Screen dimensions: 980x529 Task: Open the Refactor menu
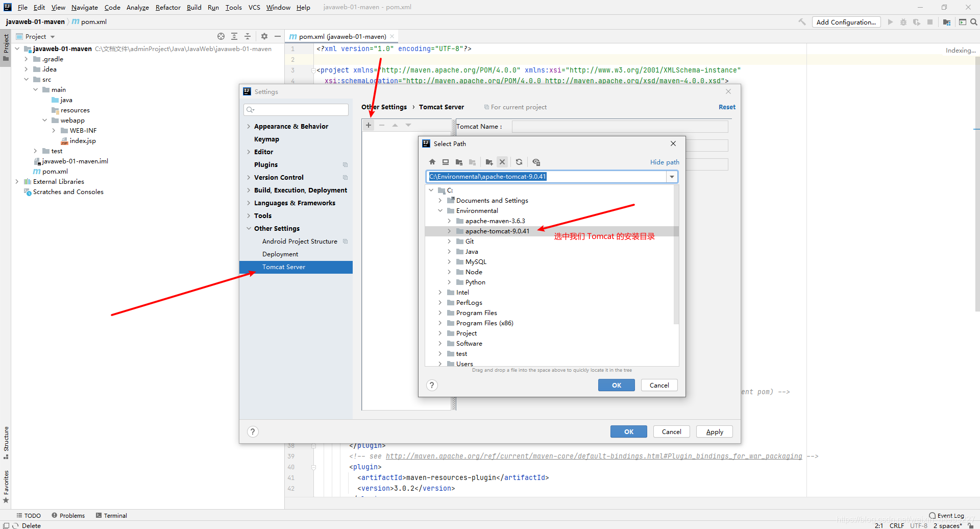168,7
